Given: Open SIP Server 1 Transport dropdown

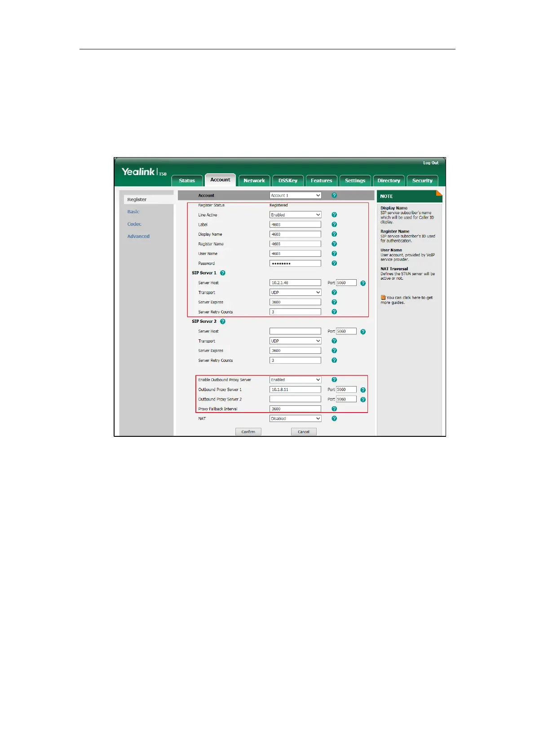Looking at the screenshot, I should tap(296, 292).
